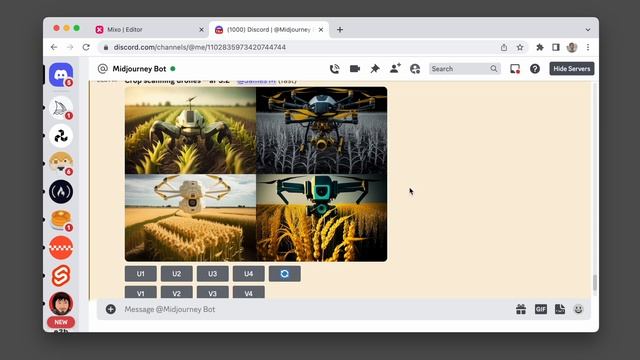
Task: Re-roll the image grid with refresh button
Action: pos(284,274)
